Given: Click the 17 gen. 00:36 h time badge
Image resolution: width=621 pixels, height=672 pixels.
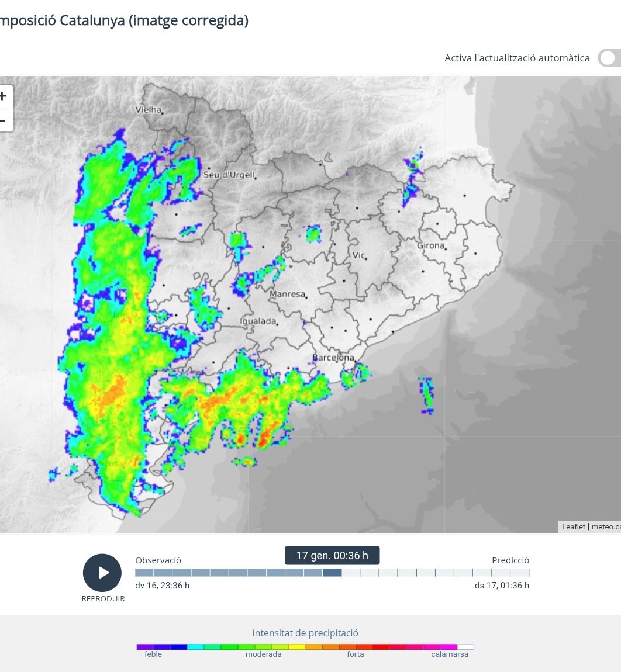Looking at the screenshot, I should coord(332,555).
